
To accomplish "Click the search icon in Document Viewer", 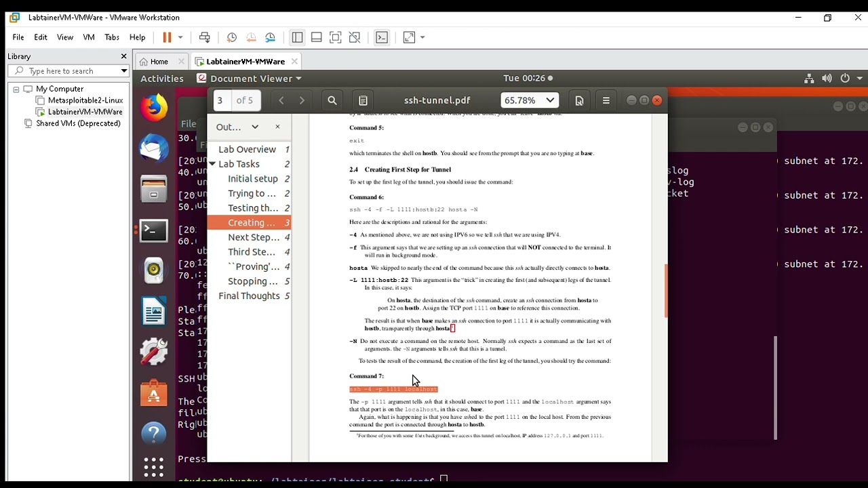I will tap(332, 100).
